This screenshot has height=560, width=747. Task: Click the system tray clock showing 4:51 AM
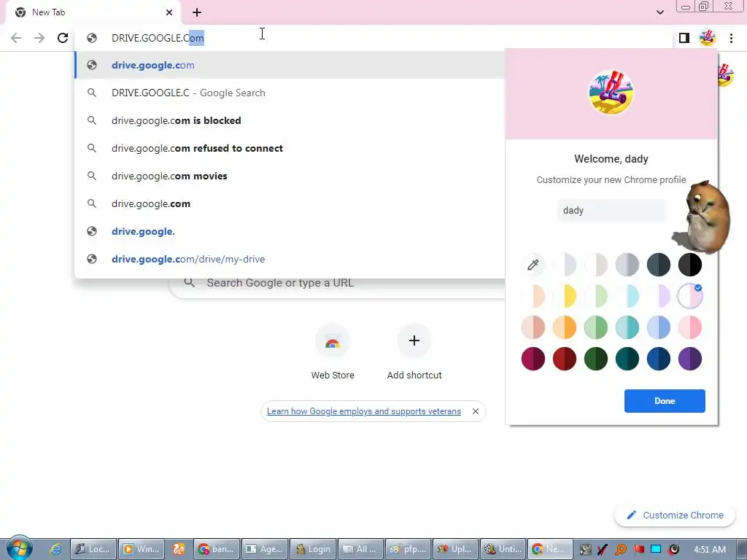(x=710, y=550)
